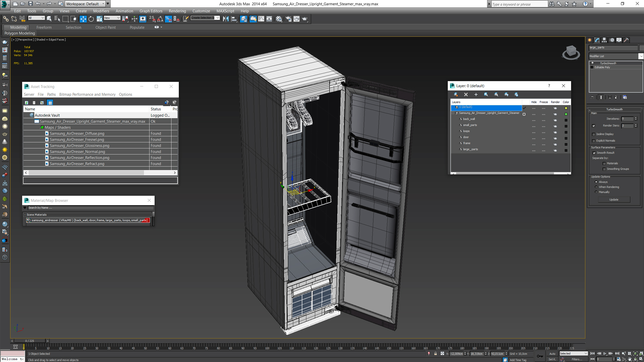
Task: Click the ViewCube in viewport
Action: point(571,53)
